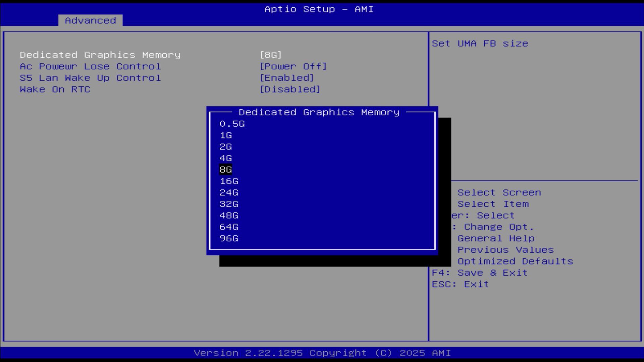
Task: Pick the 2G memory option
Action: click(x=226, y=147)
